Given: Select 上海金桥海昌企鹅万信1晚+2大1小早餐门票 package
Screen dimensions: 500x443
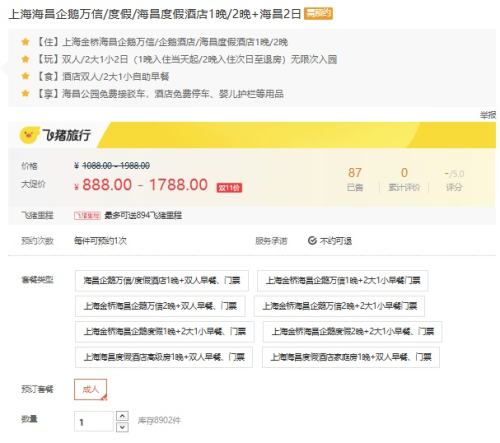Looking at the screenshot, I should (343, 280).
